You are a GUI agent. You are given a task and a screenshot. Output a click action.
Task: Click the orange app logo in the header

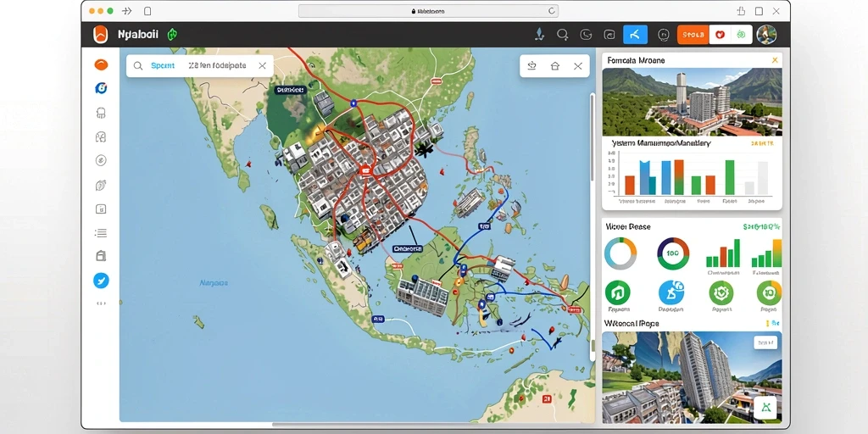point(101,34)
